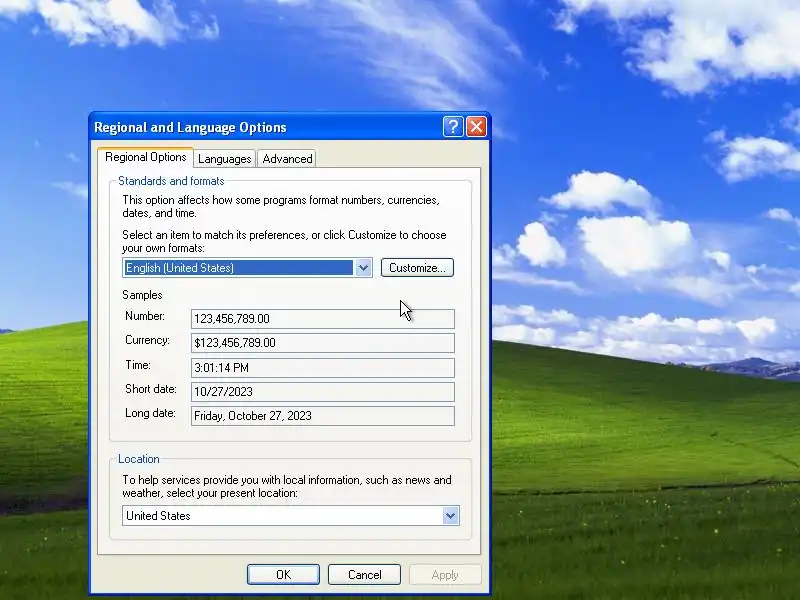The height and width of the screenshot is (600, 800).
Task: Click the Location group label
Action: pyautogui.click(x=139, y=459)
